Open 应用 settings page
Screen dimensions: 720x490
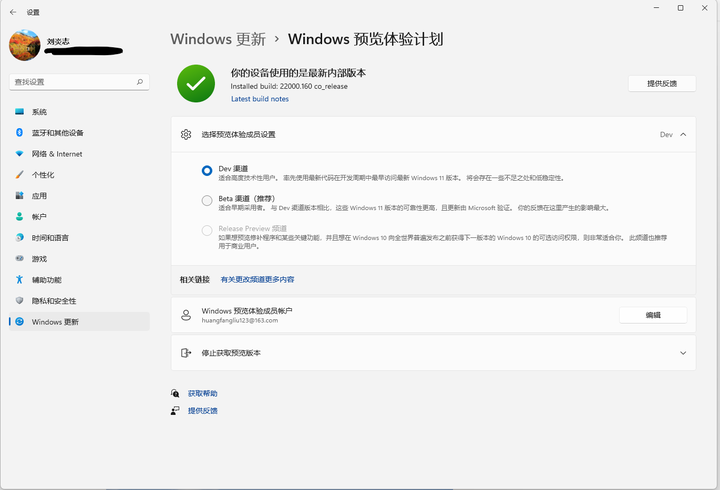[79, 196]
